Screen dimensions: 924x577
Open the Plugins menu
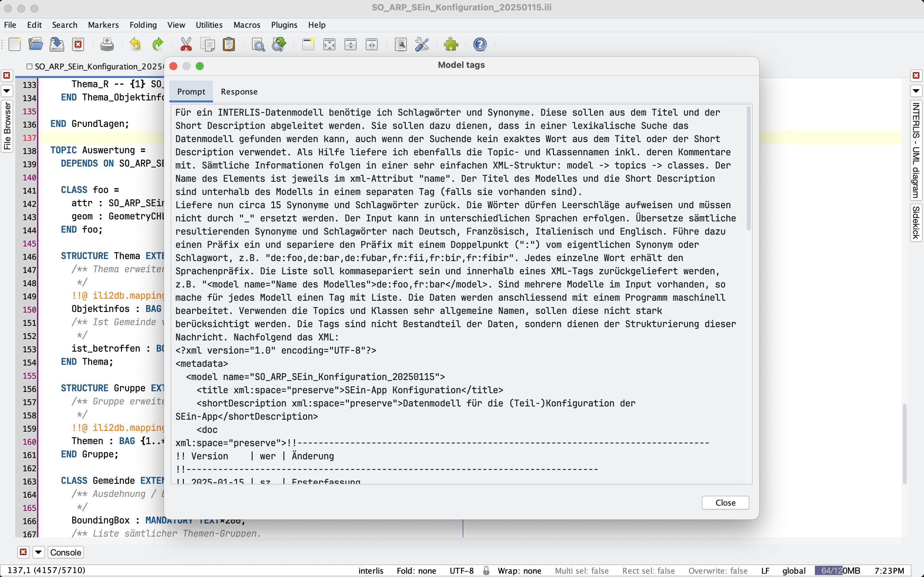pyautogui.click(x=284, y=25)
